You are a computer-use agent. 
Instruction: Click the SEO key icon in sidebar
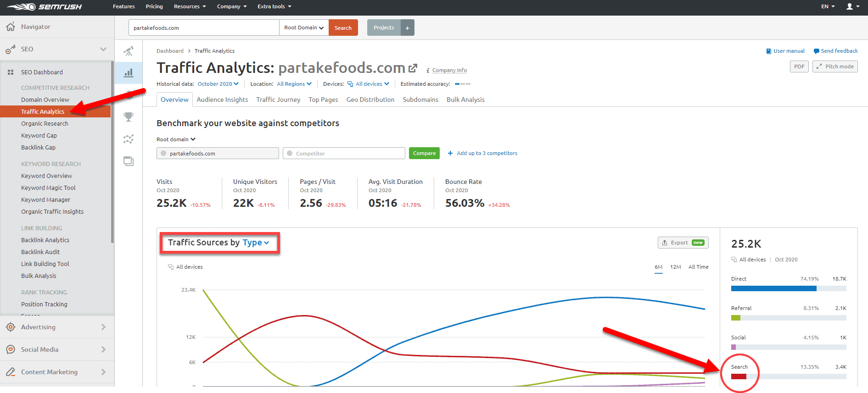pyautogui.click(x=11, y=49)
